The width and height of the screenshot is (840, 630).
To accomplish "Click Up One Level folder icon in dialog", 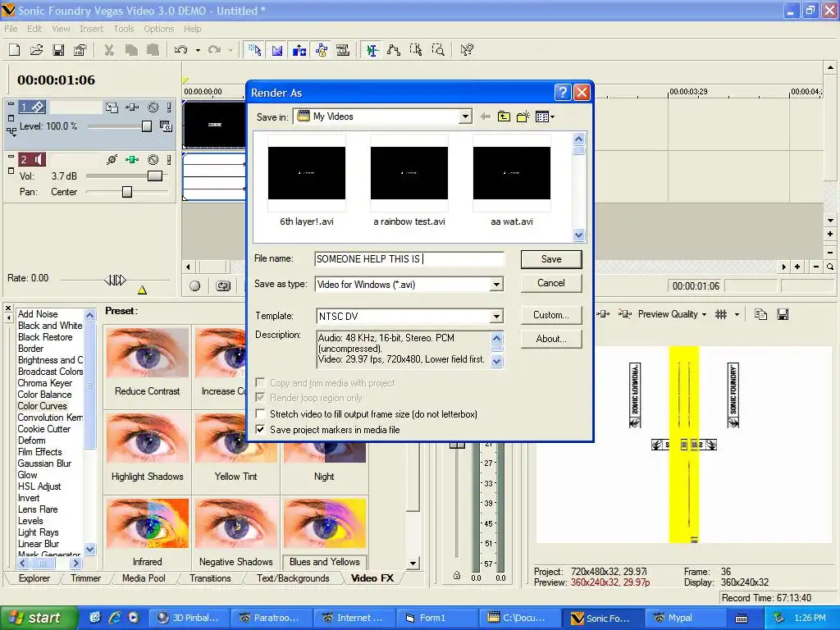I will click(504, 116).
